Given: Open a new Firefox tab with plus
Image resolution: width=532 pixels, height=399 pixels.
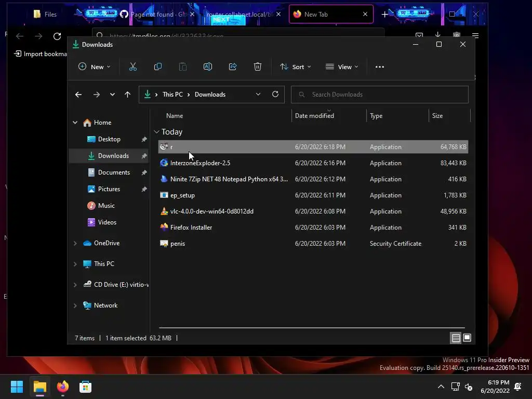Looking at the screenshot, I should click(x=384, y=14).
